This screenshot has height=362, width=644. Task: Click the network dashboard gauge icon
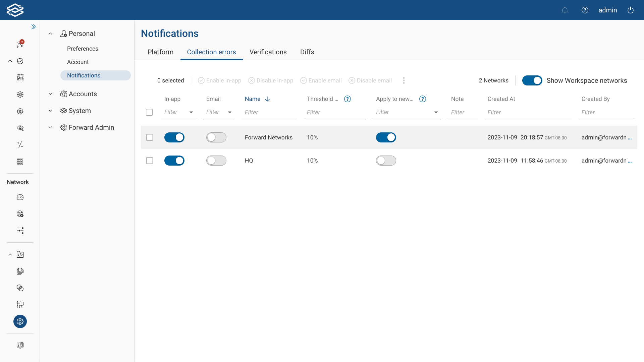coord(20,197)
